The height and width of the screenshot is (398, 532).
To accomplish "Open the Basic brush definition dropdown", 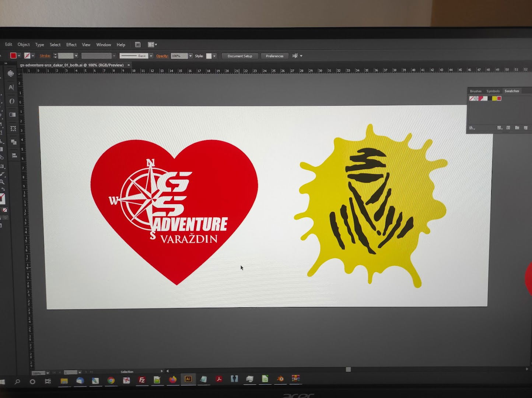I will 151,56.
